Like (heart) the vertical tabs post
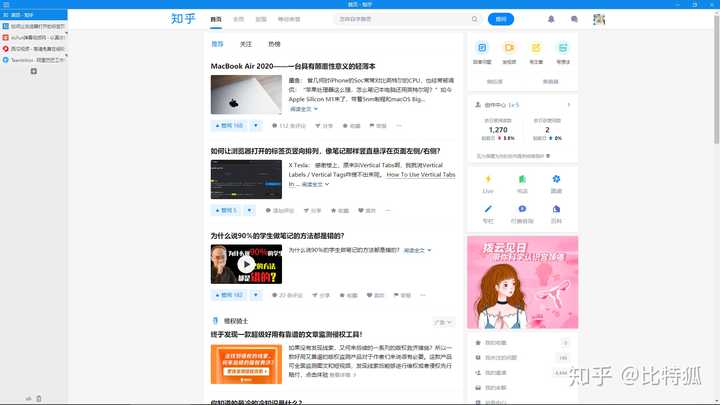Image resolution: width=720 pixels, height=405 pixels. tap(366, 211)
